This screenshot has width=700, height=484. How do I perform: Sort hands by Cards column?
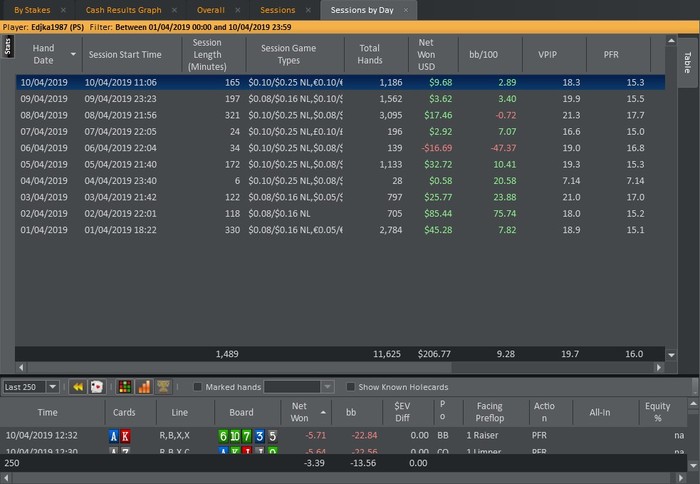coord(124,412)
